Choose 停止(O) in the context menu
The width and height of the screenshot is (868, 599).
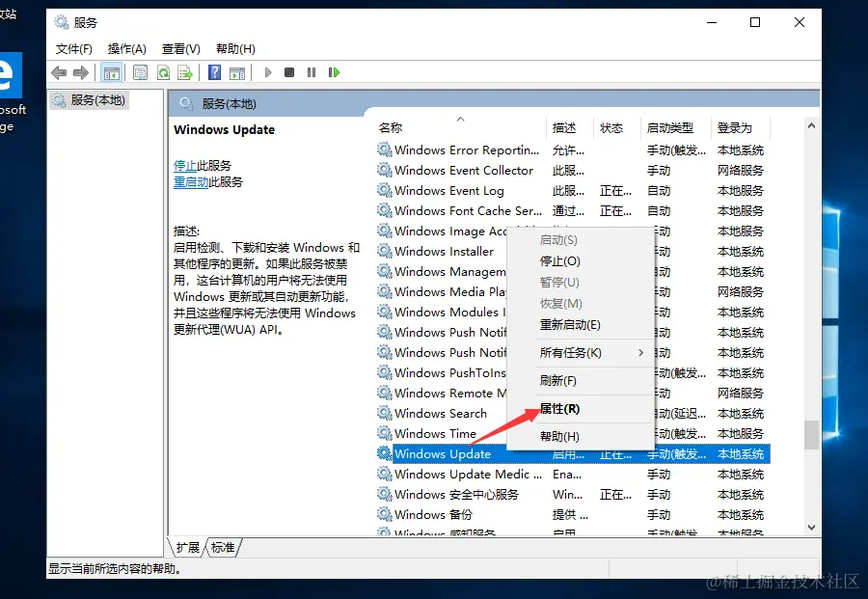coord(581,261)
